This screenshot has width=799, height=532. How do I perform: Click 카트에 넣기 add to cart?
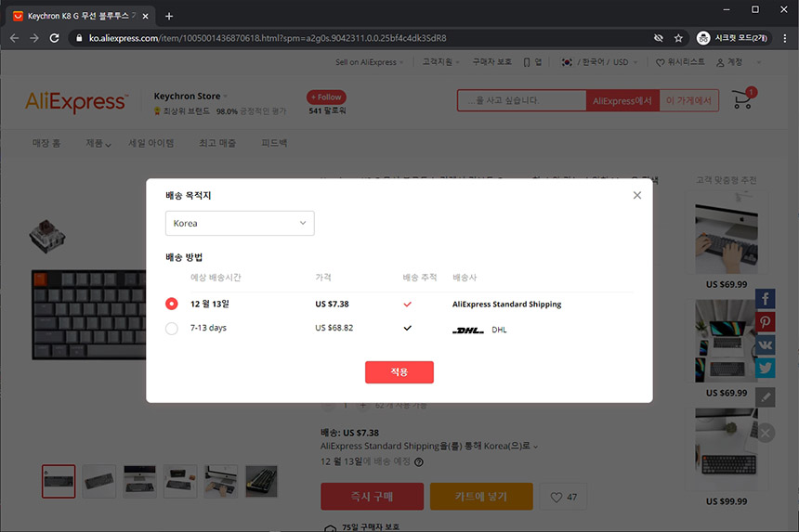481,497
